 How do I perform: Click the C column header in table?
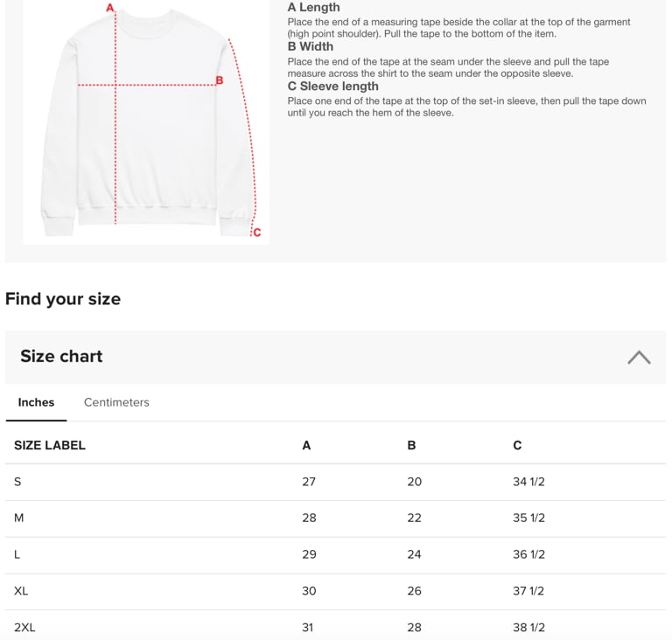coord(517,445)
